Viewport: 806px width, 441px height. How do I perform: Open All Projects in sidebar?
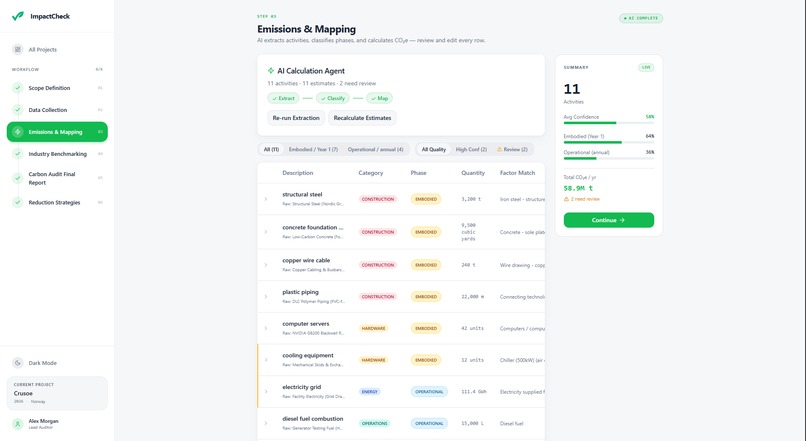[x=57, y=49]
